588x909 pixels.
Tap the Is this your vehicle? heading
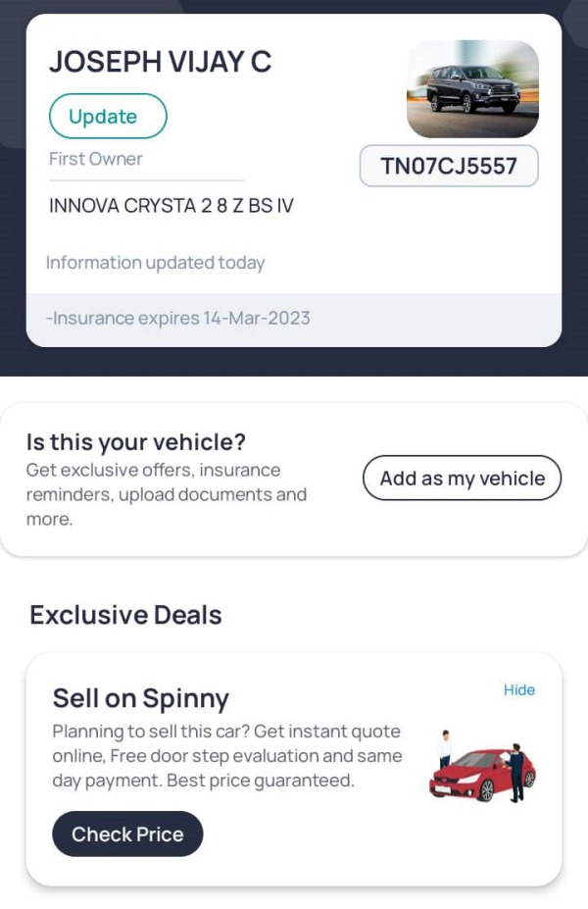point(135,442)
